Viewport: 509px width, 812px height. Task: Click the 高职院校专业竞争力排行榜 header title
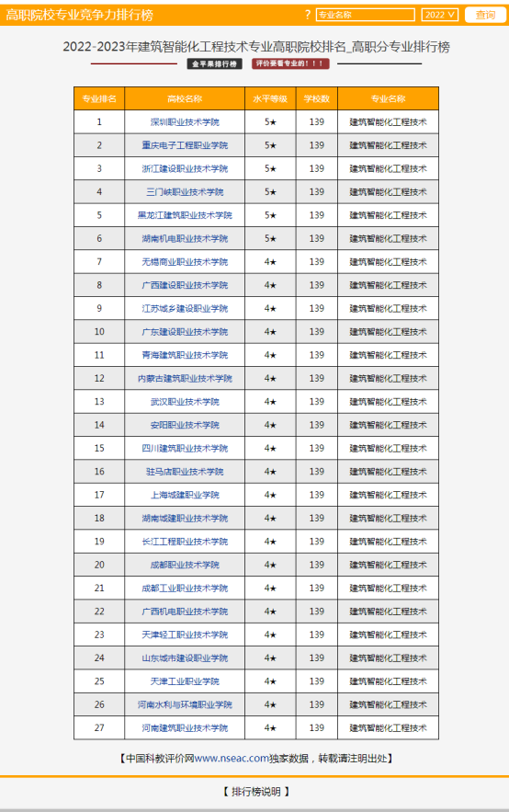tap(79, 15)
